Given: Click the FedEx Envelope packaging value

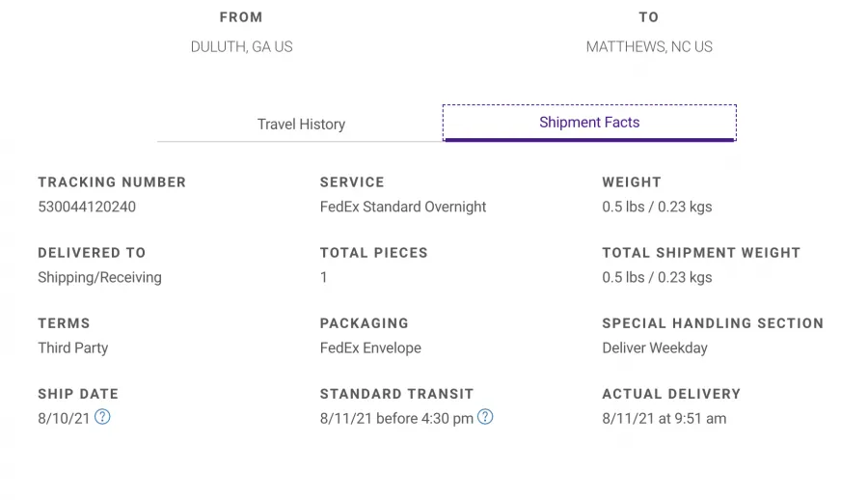Looking at the screenshot, I should [370, 348].
